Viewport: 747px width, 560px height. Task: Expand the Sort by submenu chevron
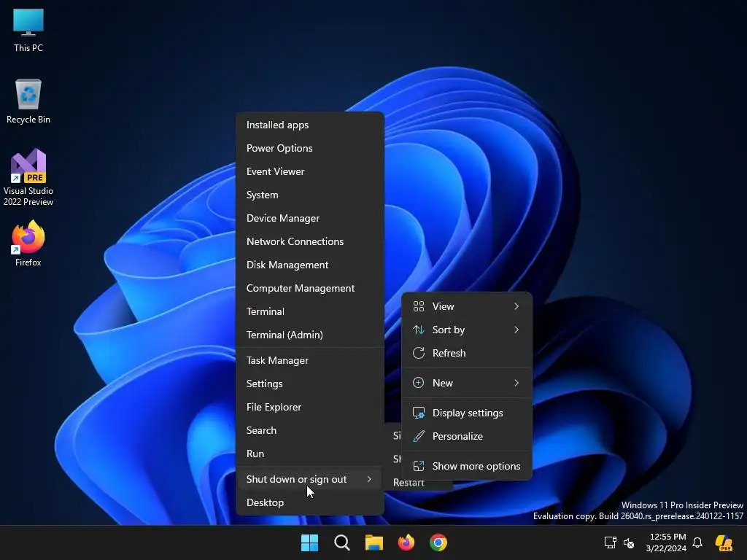tap(516, 330)
